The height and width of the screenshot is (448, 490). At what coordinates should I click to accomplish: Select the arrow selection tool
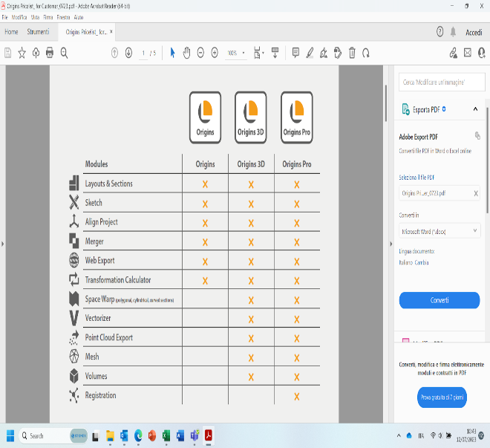[172, 53]
